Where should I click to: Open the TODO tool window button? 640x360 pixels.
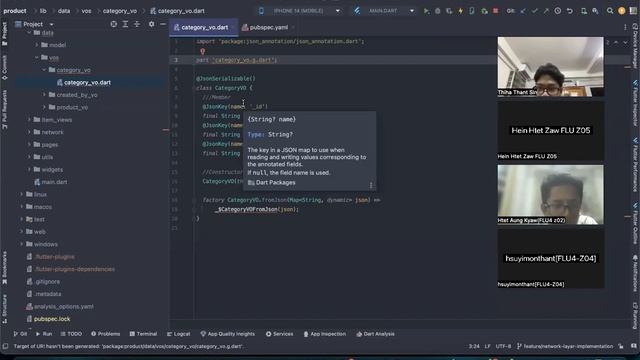coord(71,334)
